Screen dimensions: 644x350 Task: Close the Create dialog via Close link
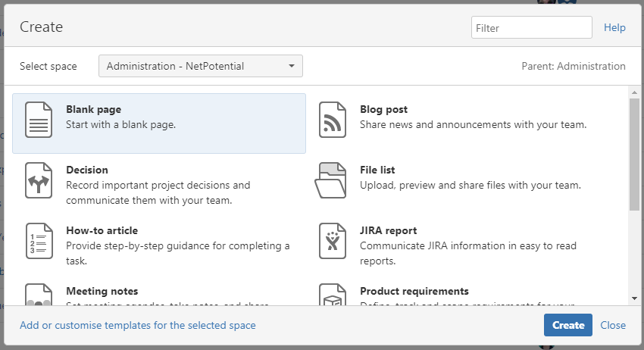coord(613,325)
